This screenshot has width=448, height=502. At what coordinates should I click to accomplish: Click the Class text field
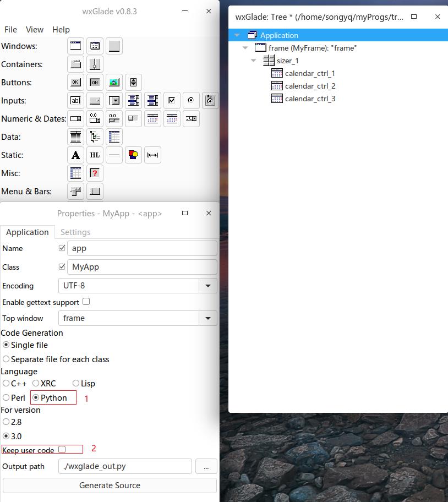(x=142, y=267)
